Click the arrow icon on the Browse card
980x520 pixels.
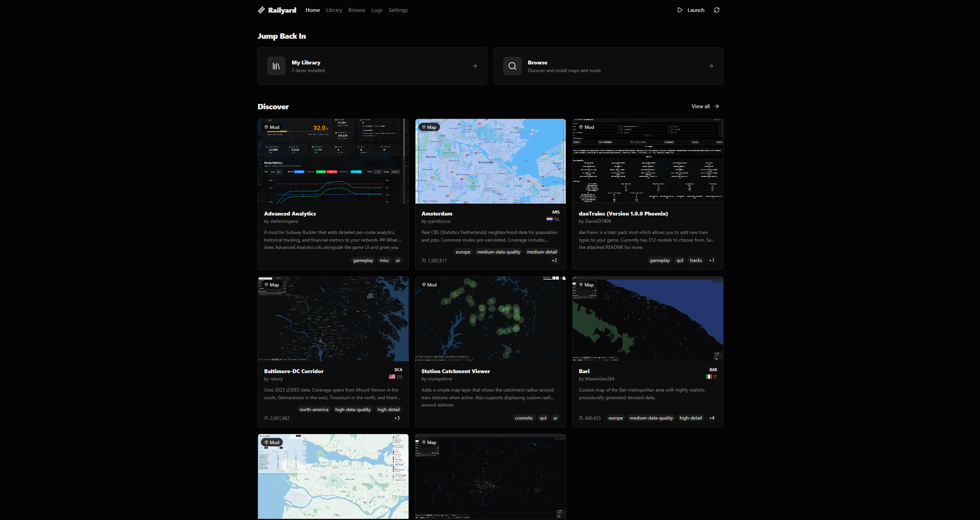click(711, 66)
